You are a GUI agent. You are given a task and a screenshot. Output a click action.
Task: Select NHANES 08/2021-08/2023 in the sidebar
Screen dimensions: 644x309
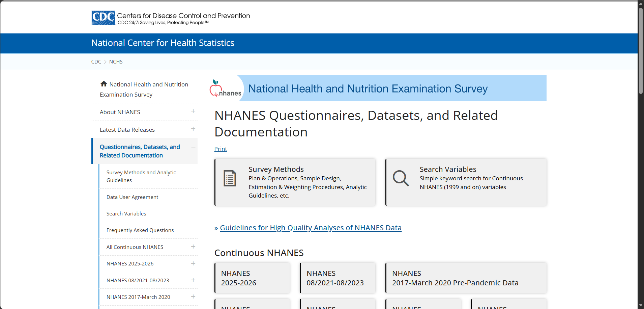point(138,281)
